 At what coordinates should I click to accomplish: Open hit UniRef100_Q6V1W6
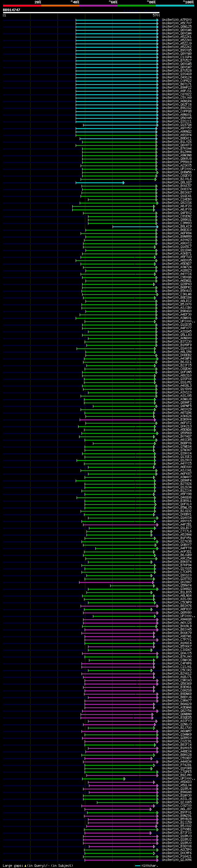point(177,30)
